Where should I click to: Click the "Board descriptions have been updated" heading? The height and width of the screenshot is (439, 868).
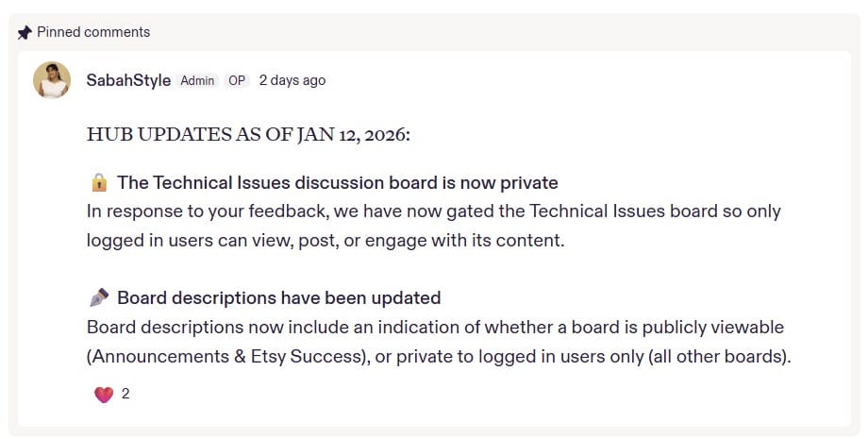click(x=279, y=298)
